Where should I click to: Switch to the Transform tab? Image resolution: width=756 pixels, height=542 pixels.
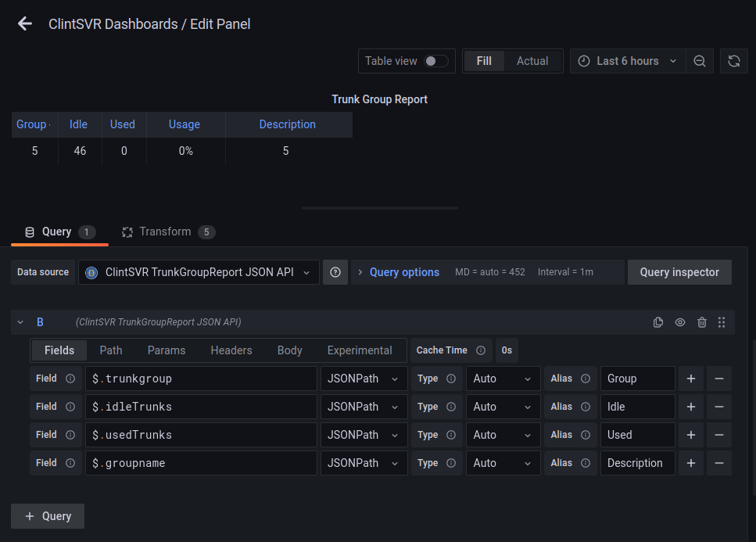[165, 232]
